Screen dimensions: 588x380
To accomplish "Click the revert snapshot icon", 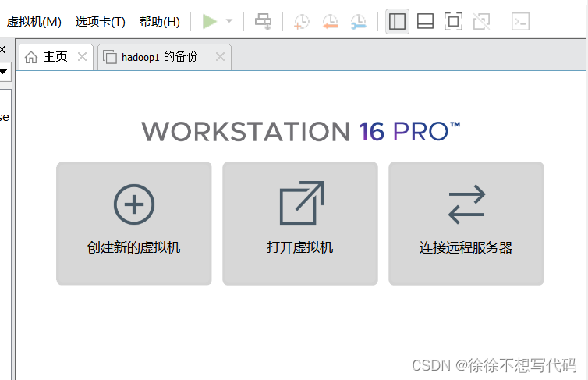I will pos(331,22).
